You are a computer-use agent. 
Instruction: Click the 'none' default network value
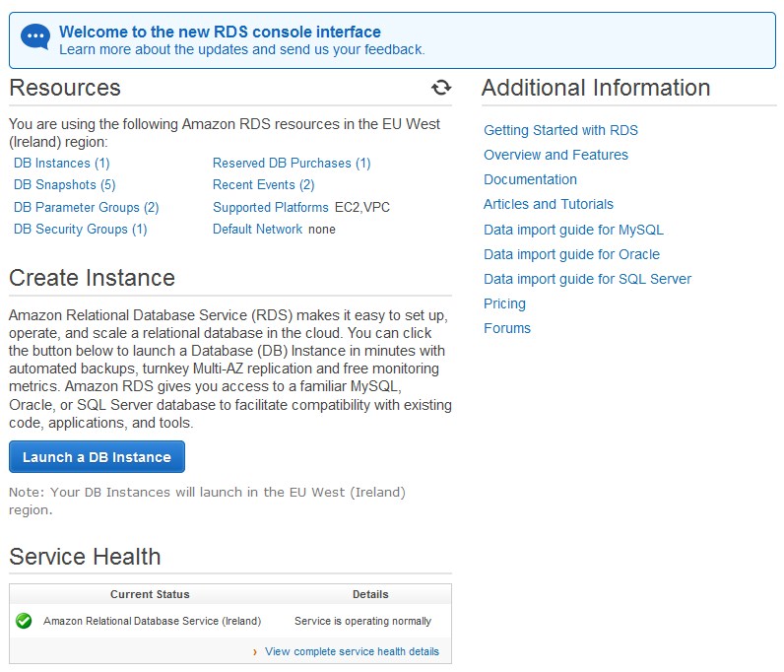point(321,230)
